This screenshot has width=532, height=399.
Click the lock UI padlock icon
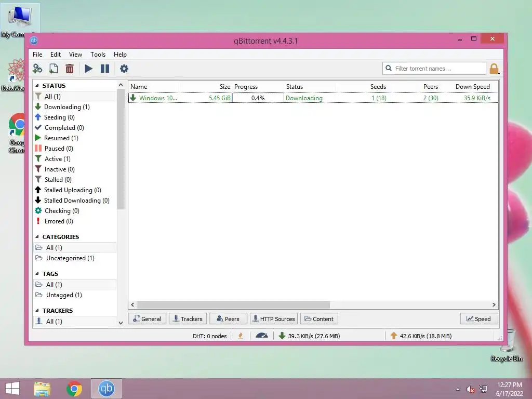[x=494, y=69]
